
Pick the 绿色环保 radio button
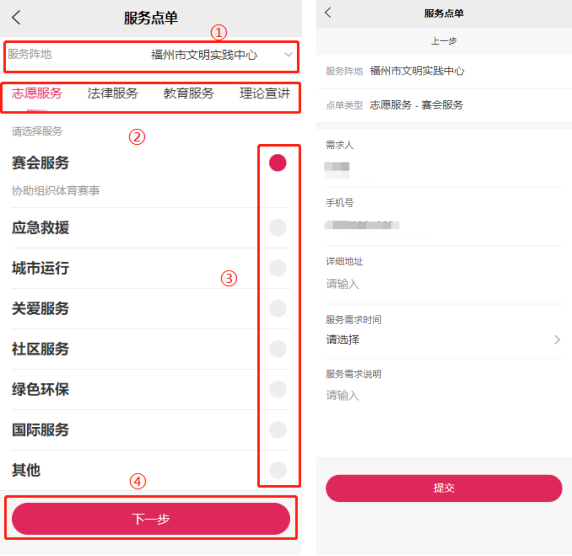[278, 389]
